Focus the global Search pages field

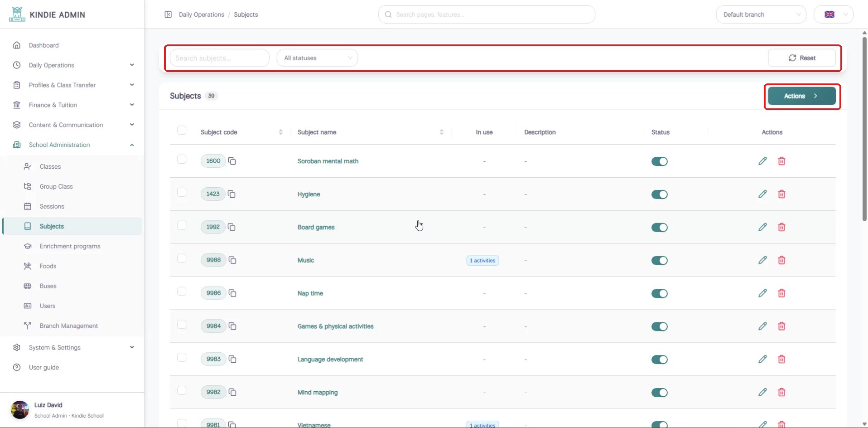[487, 15]
